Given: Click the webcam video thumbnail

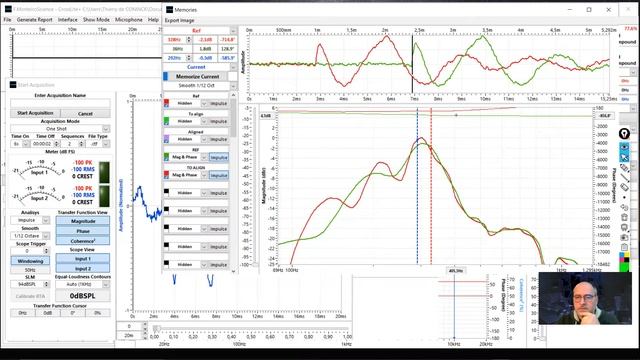Looking at the screenshot, I should click(x=585, y=298).
